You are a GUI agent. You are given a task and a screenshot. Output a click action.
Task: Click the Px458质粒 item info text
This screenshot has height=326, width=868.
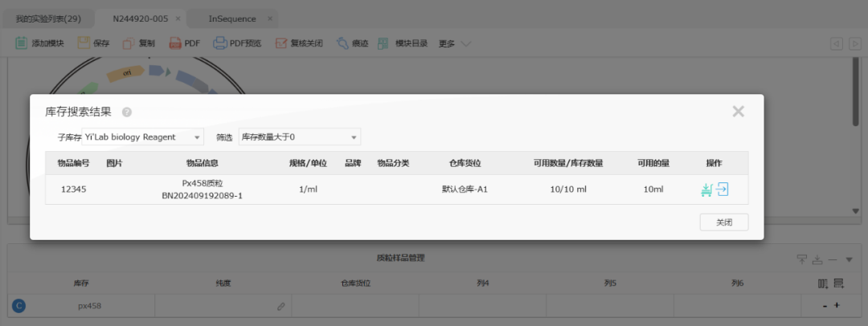(202, 183)
